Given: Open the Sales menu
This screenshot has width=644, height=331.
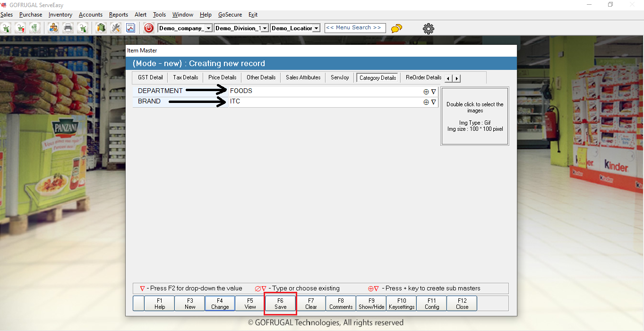Looking at the screenshot, I should [7, 15].
